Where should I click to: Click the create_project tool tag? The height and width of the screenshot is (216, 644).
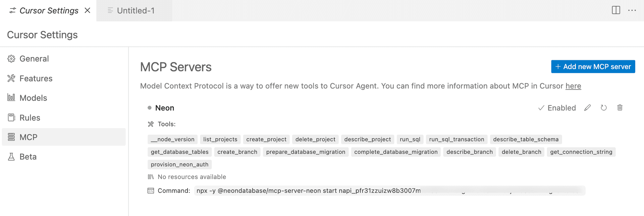pos(266,140)
